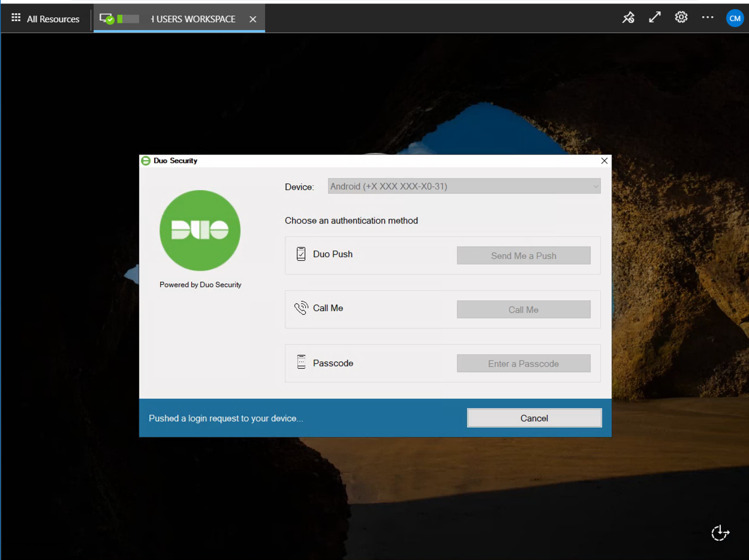Viewport: 749px width, 560px height.
Task: Click the Device: label
Action: pyautogui.click(x=299, y=187)
